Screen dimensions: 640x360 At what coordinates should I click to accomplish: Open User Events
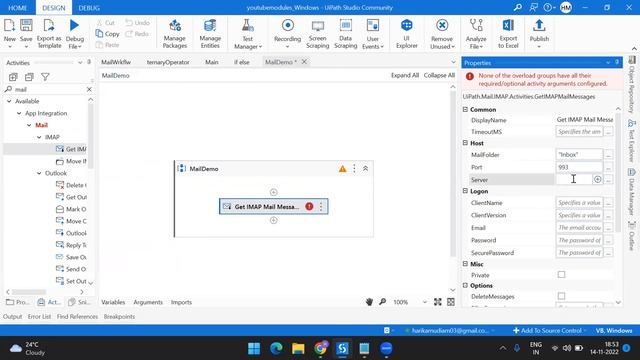tap(373, 33)
